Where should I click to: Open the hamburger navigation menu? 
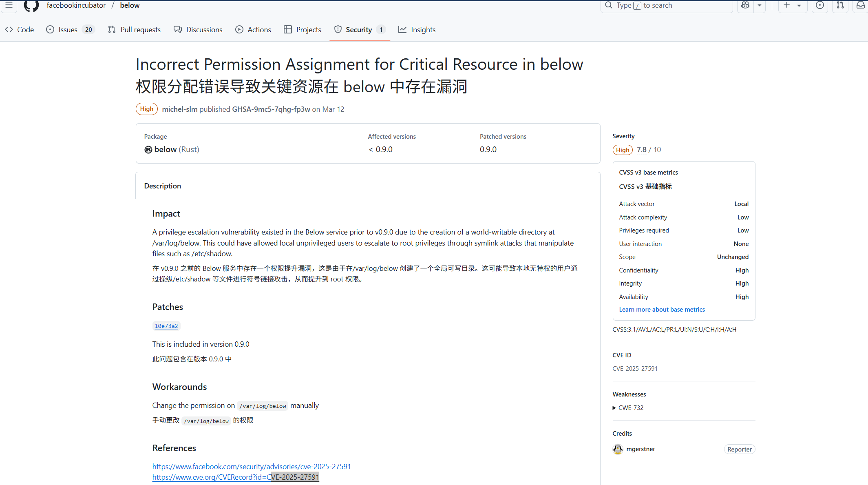tap(9, 5)
